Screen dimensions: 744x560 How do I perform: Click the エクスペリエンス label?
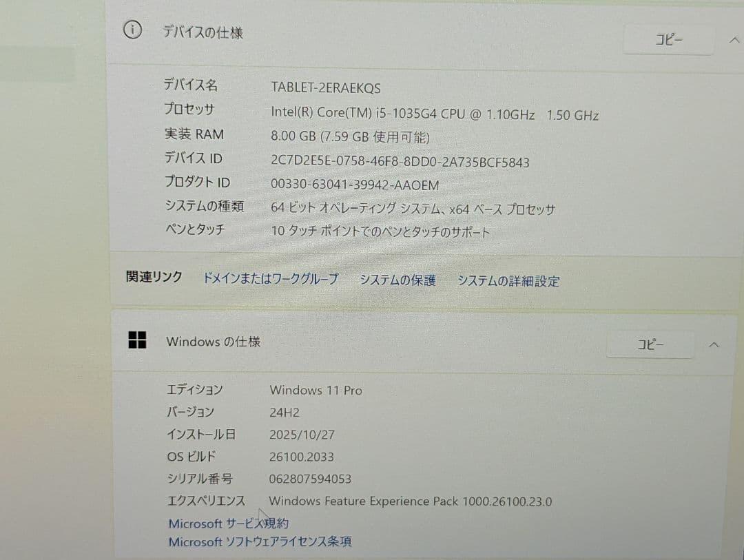point(206,501)
